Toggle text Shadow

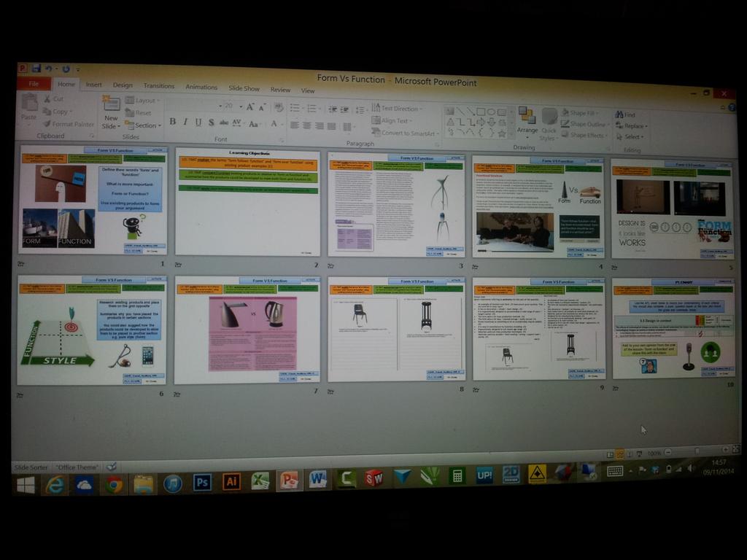click(211, 122)
